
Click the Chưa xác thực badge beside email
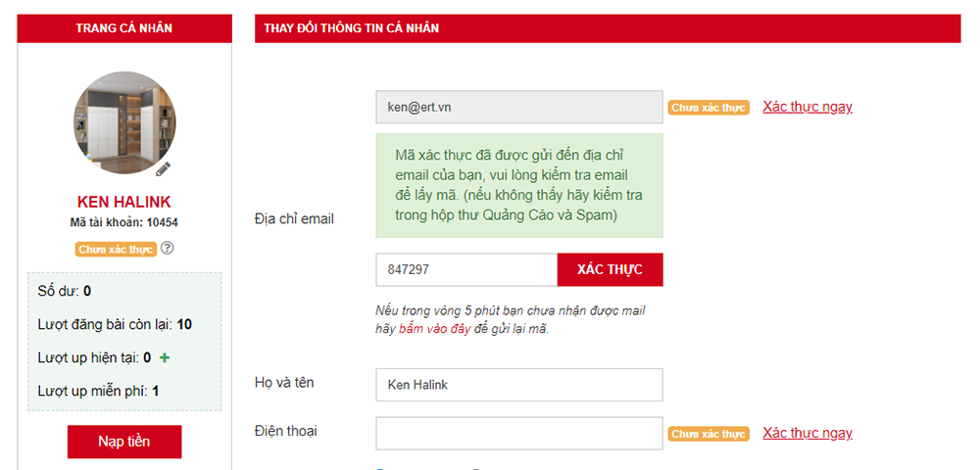click(x=709, y=108)
